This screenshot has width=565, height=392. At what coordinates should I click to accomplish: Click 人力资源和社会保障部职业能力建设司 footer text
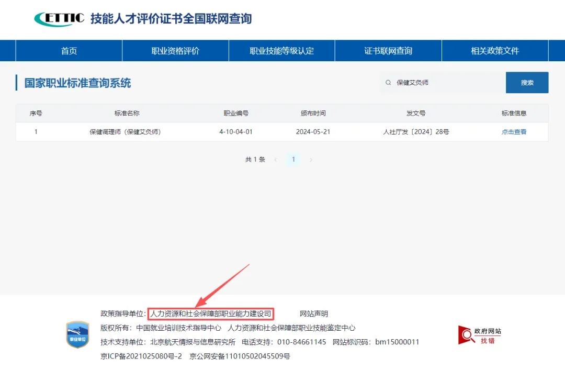point(211,314)
